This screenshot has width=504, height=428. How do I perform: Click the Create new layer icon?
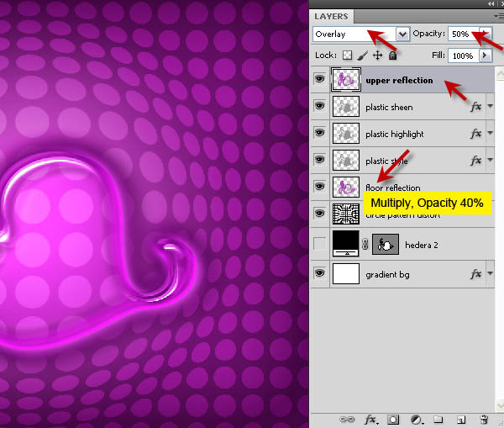[x=460, y=418]
